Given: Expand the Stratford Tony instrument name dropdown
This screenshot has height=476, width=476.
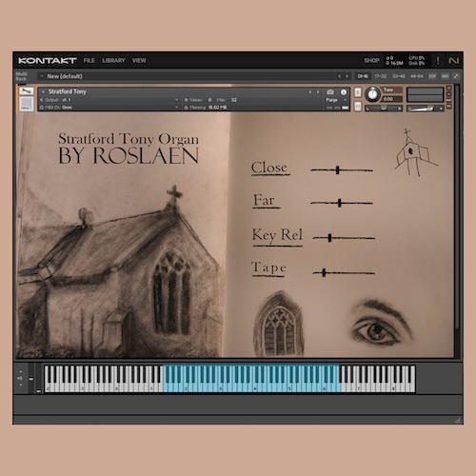Looking at the screenshot, I should coord(43,91).
